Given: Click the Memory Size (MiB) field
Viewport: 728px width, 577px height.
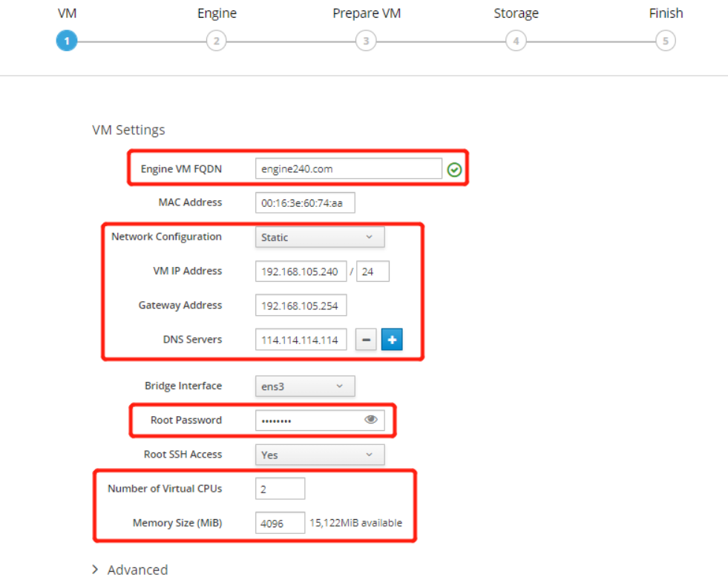Looking at the screenshot, I should point(280,523).
